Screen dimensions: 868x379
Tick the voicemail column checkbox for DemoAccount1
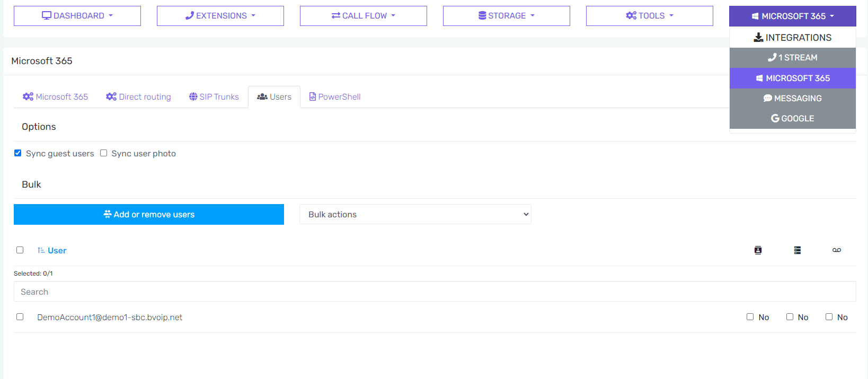(x=829, y=316)
